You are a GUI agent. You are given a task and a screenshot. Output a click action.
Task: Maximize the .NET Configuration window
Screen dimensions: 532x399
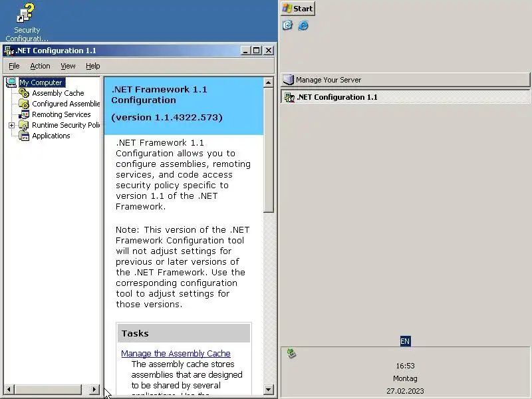[257, 51]
